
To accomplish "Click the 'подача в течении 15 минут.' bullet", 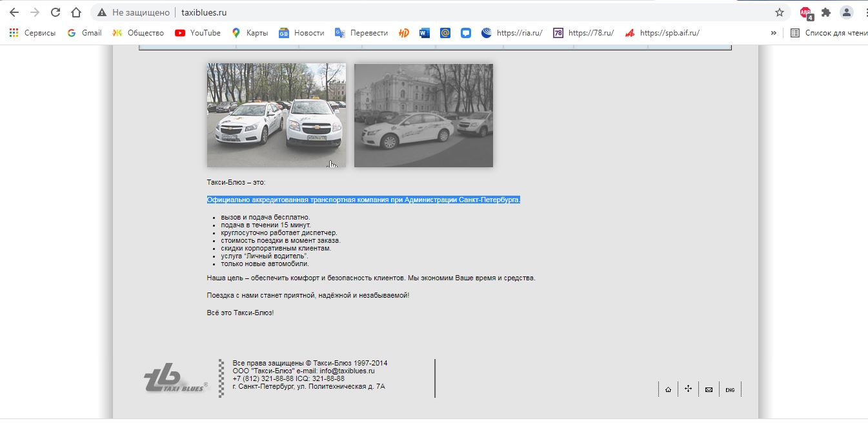I will point(266,225).
